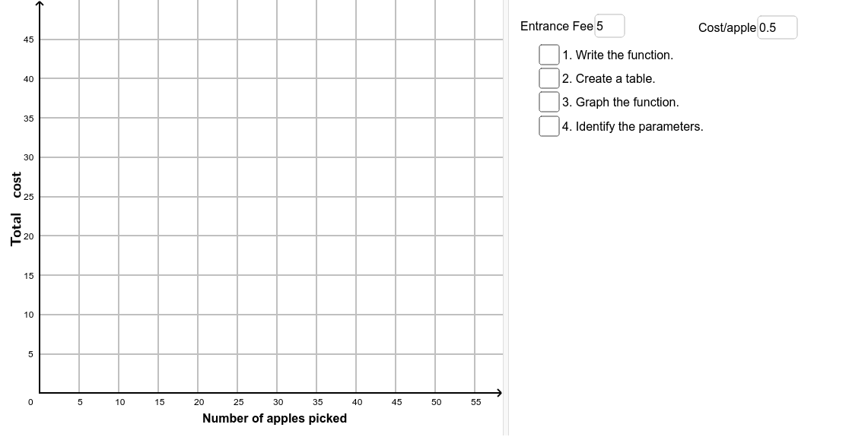Click the horizontal axis arrowhead
The height and width of the screenshot is (437, 868).
(498, 393)
